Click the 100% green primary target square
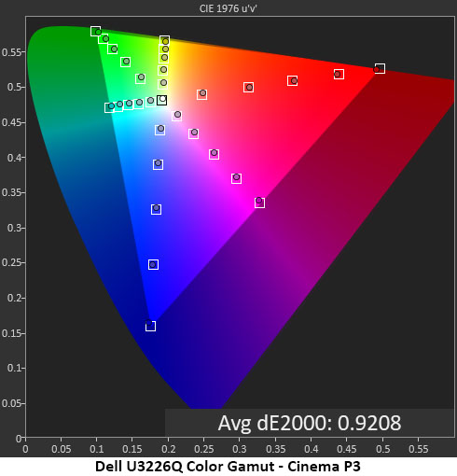Viewport: 457px width, 476px height. point(95,31)
